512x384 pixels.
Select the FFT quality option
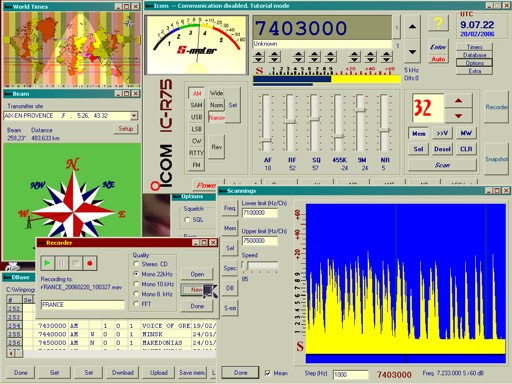(136, 304)
